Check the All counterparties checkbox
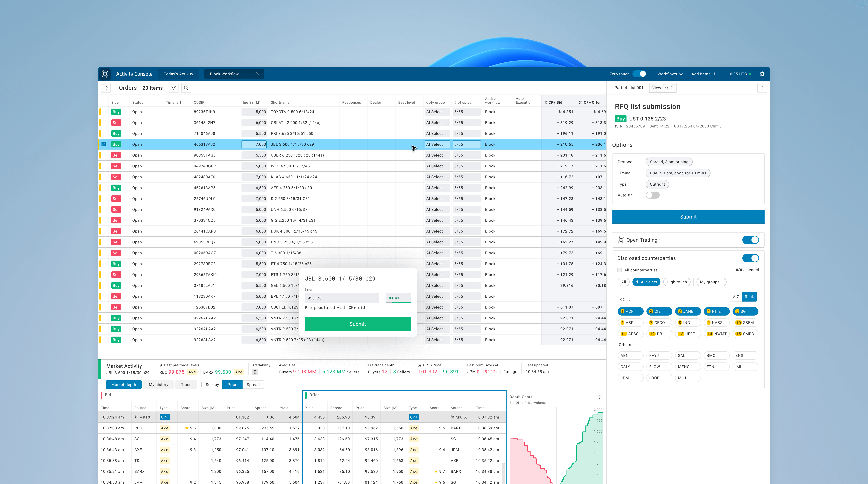 pyautogui.click(x=619, y=270)
